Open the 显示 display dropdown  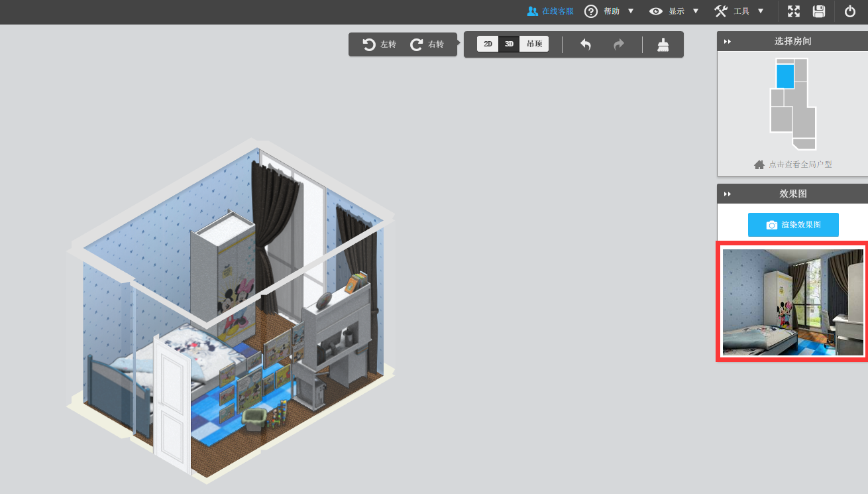click(675, 11)
